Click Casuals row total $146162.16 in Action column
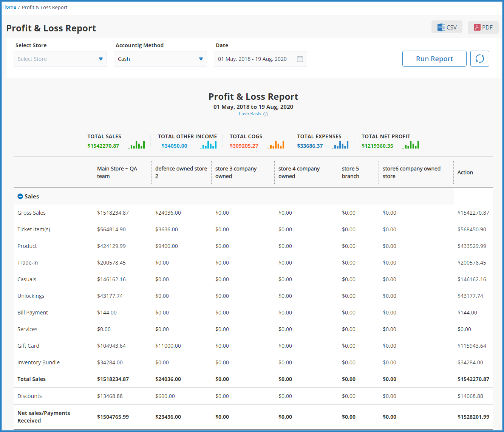 (472, 279)
